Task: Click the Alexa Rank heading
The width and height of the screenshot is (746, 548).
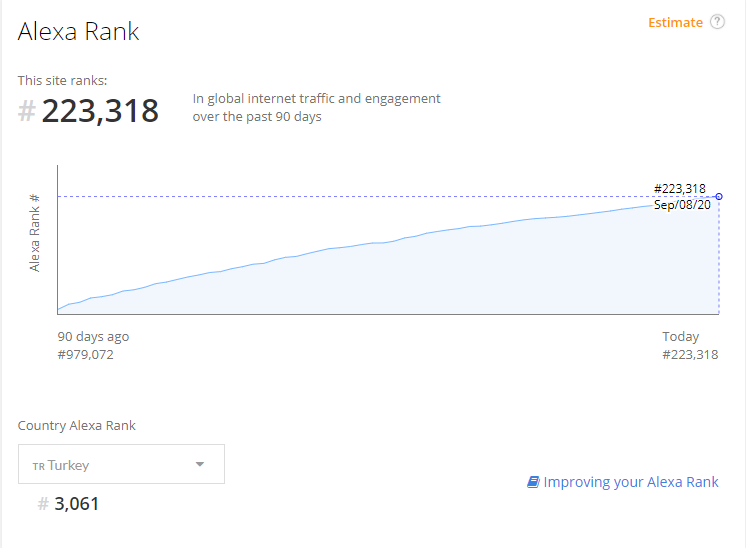Action: point(79,31)
